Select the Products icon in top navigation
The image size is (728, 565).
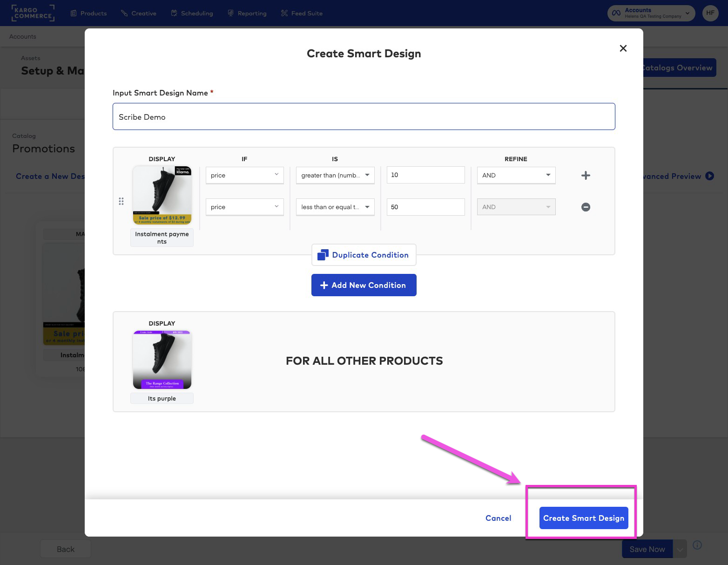(x=73, y=13)
